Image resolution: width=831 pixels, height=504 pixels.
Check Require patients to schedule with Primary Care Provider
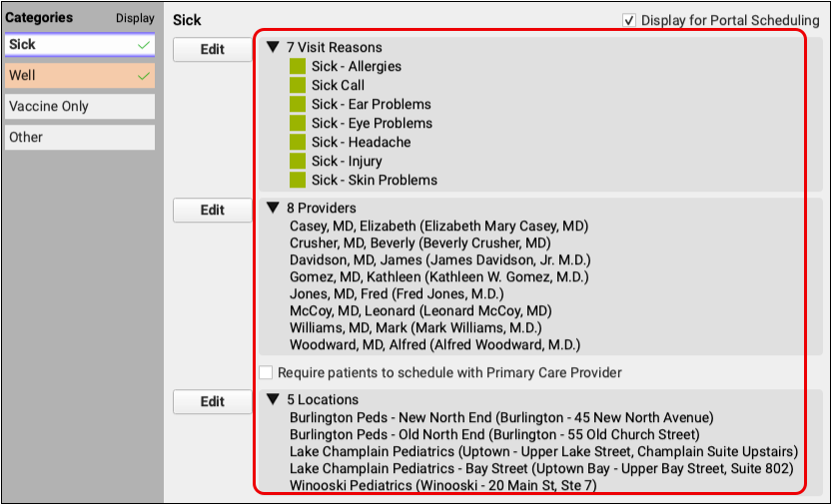tap(266, 373)
